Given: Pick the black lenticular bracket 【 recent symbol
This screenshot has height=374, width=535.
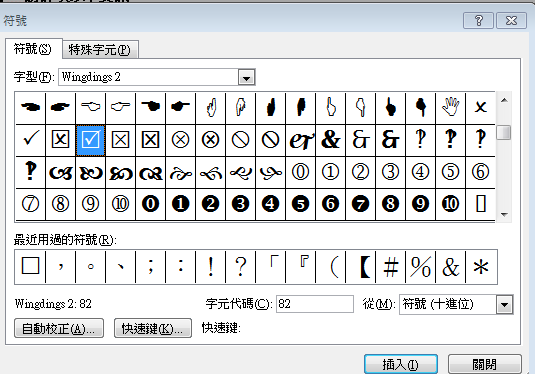Looking at the screenshot, I should (x=361, y=267).
